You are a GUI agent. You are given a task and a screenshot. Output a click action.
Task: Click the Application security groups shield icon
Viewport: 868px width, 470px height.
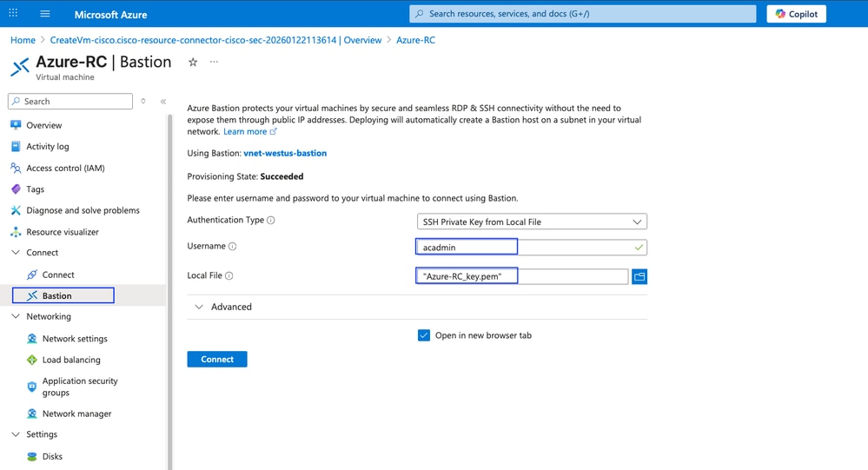31,387
